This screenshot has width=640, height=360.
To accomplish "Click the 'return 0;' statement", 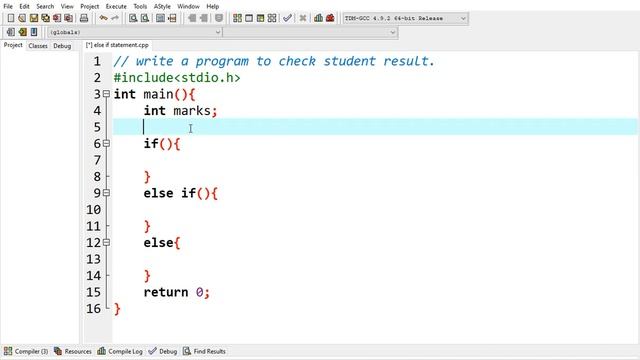I will (176, 292).
